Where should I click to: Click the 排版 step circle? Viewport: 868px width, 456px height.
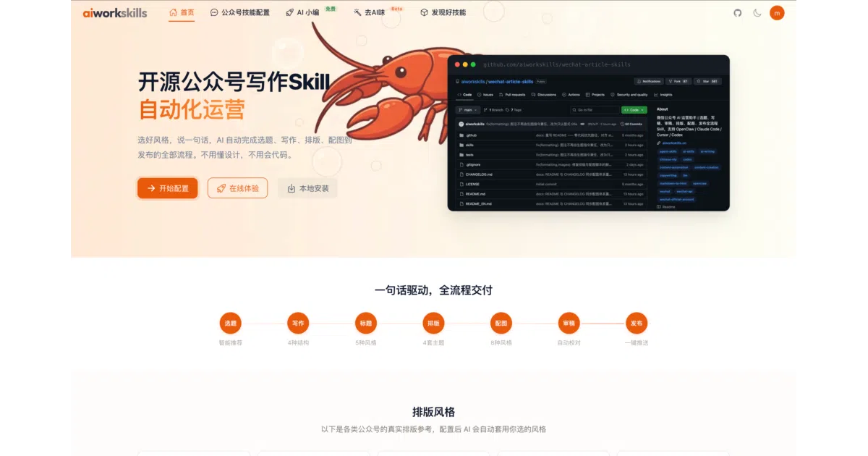click(x=433, y=324)
